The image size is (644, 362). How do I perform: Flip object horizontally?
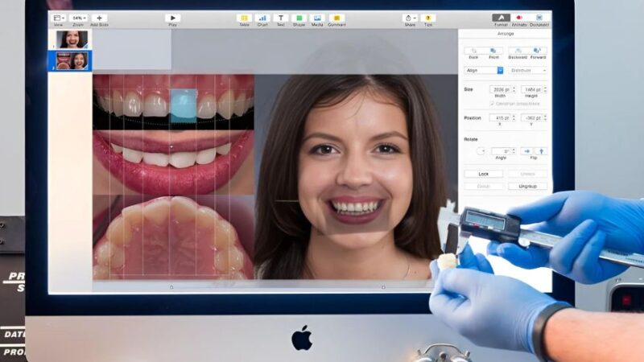pyautogui.click(x=527, y=151)
